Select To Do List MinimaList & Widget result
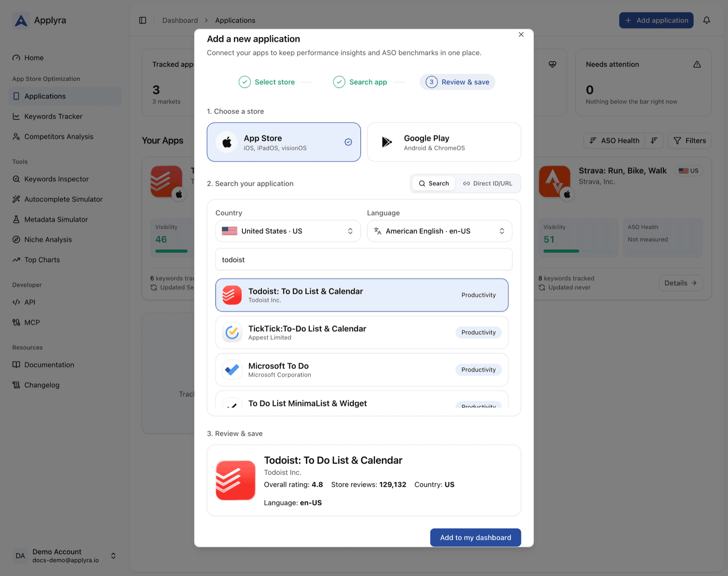The width and height of the screenshot is (728, 576). coord(362,400)
